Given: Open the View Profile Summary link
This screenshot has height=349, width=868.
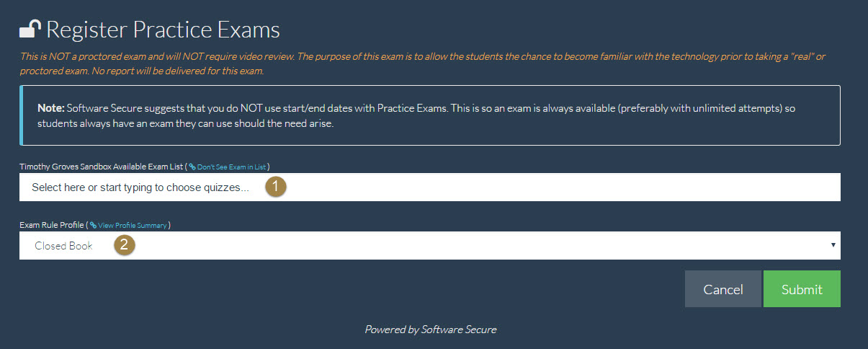Looking at the screenshot, I should (133, 225).
